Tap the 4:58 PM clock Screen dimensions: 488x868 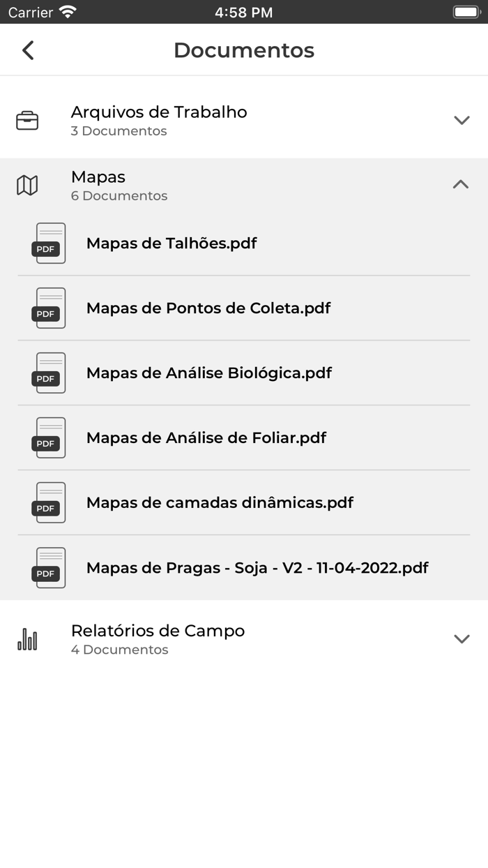[243, 12]
